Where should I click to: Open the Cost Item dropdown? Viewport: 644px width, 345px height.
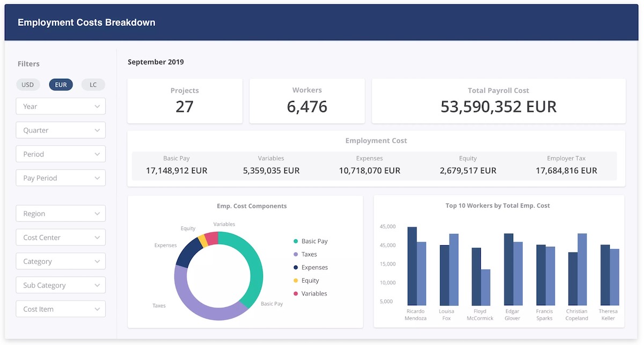pyautogui.click(x=61, y=309)
